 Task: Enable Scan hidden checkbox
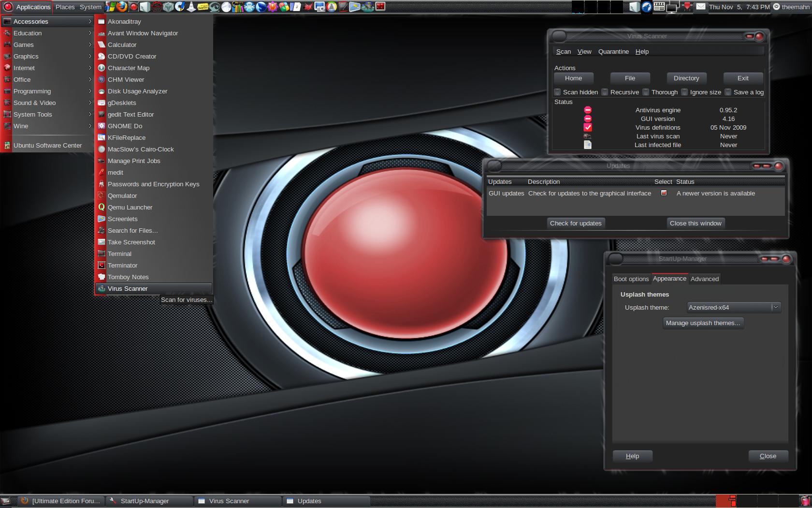pos(557,92)
